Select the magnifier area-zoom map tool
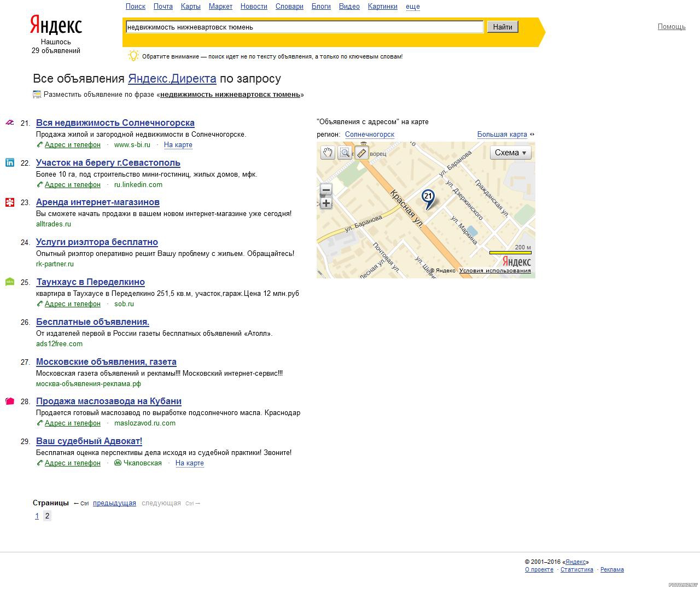The image size is (700, 589). click(x=345, y=153)
